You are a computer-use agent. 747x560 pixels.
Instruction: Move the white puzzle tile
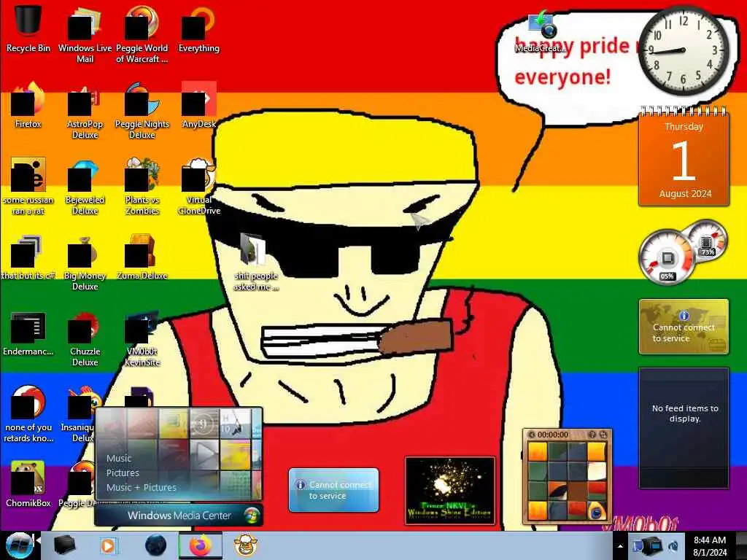597,472
